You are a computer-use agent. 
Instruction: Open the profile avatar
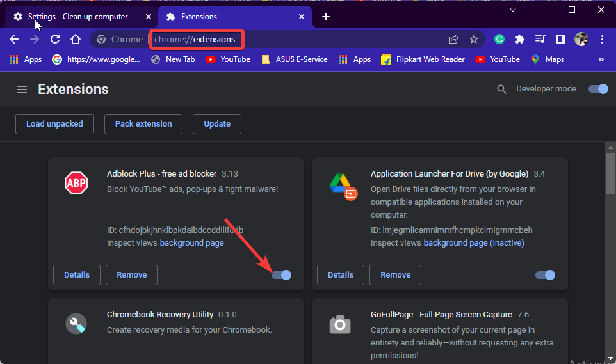click(581, 39)
